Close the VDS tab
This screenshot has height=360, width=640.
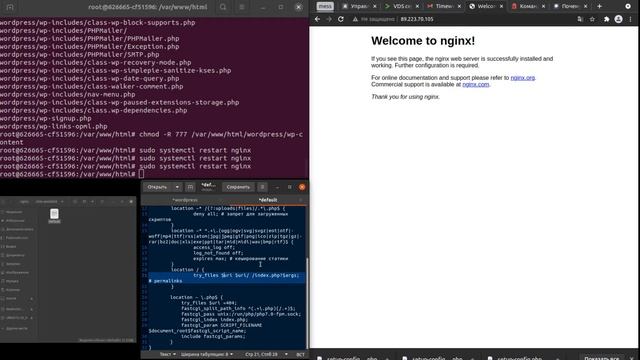[x=417, y=6]
